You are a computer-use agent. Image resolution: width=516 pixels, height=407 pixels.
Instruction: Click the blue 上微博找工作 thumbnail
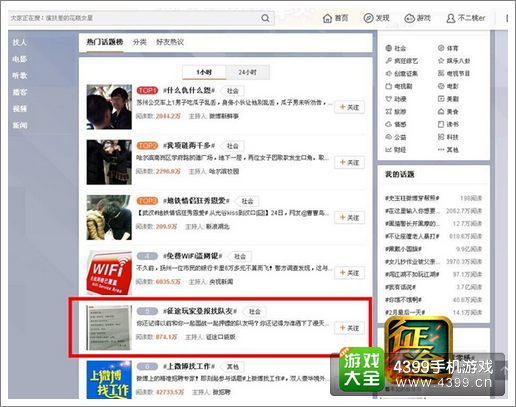click(109, 380)
